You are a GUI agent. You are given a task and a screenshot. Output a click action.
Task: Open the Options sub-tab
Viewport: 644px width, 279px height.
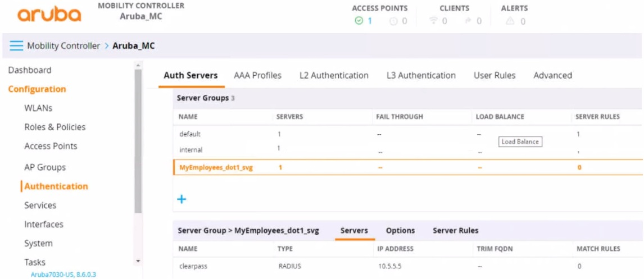click(x=400, y=231)
